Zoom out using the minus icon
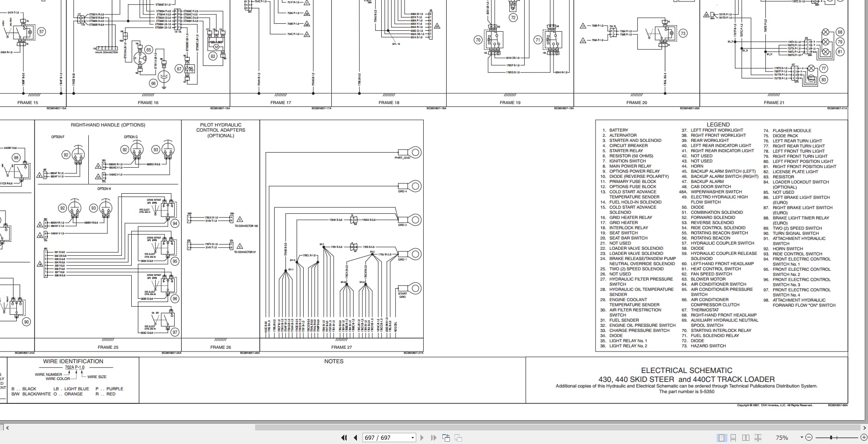This screenshot has width=868, height=444. 810,437
